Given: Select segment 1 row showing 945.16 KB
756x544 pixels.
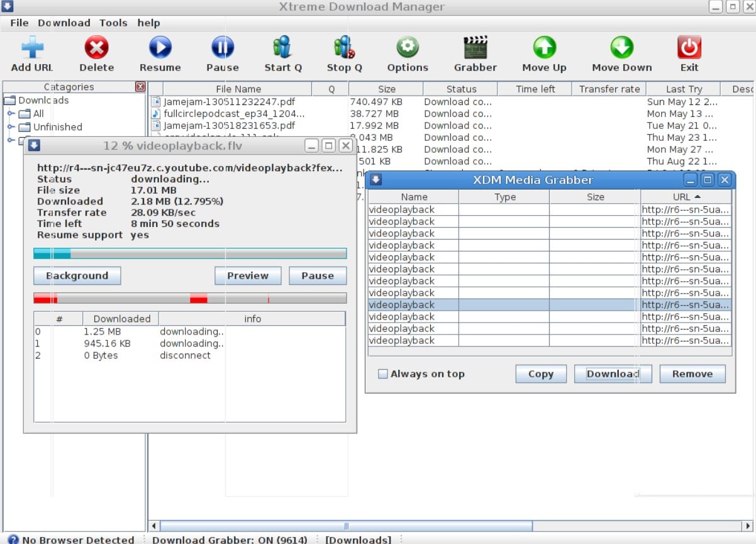Looking at the screenshot, I should point(189,343).
